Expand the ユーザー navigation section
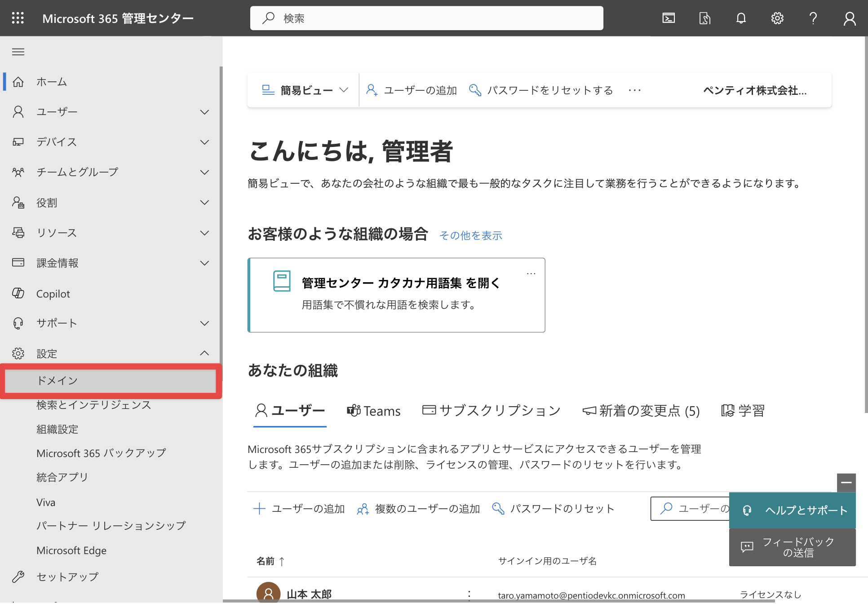The image size is (868, 604). (x=111, y=112)
